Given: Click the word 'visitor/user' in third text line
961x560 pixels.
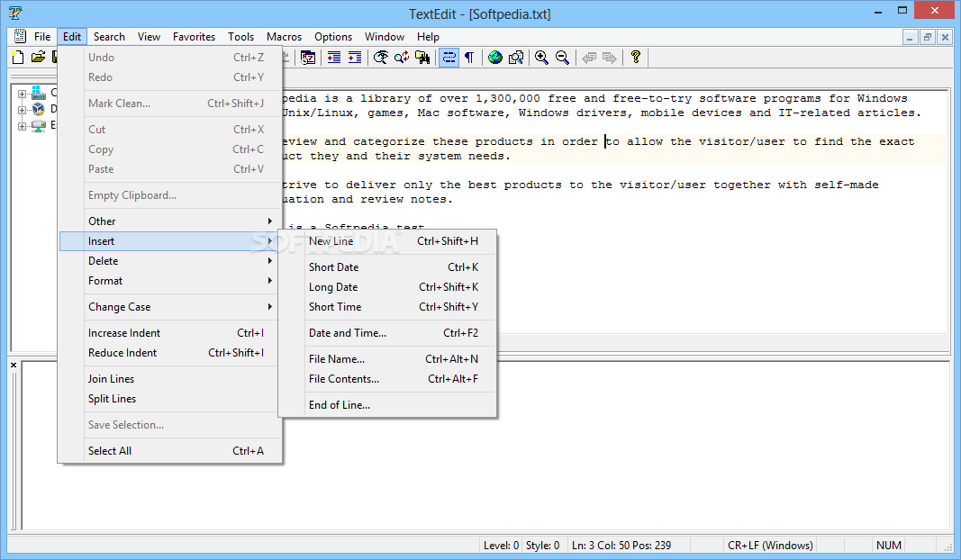Looking at the screenshot, I should (x=741, y=141).
